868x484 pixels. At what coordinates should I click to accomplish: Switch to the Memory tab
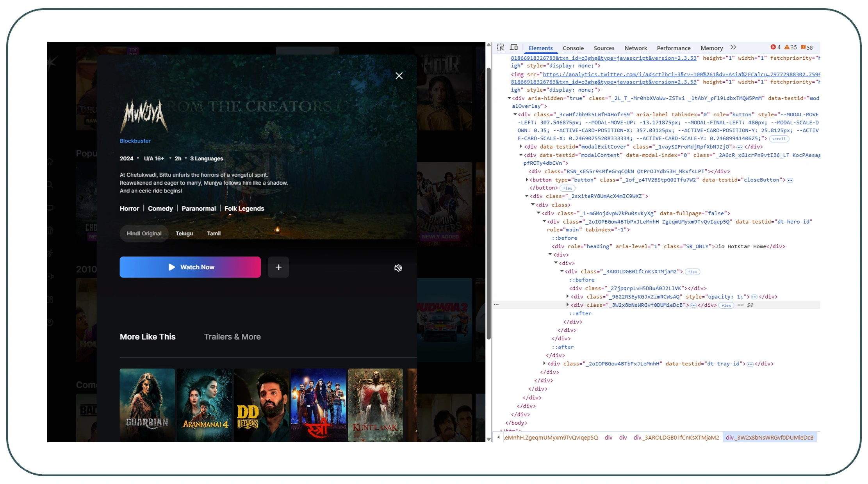(x=711, y=48)
